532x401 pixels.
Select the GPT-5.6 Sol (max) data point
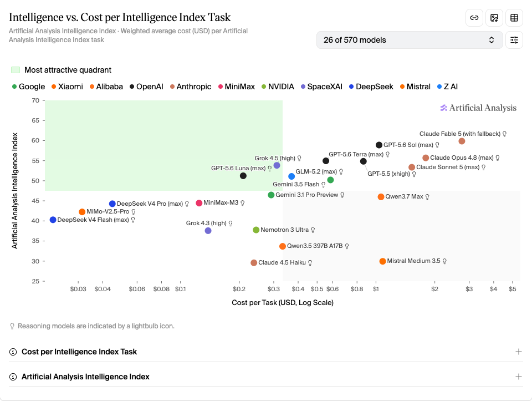[379, 145]
